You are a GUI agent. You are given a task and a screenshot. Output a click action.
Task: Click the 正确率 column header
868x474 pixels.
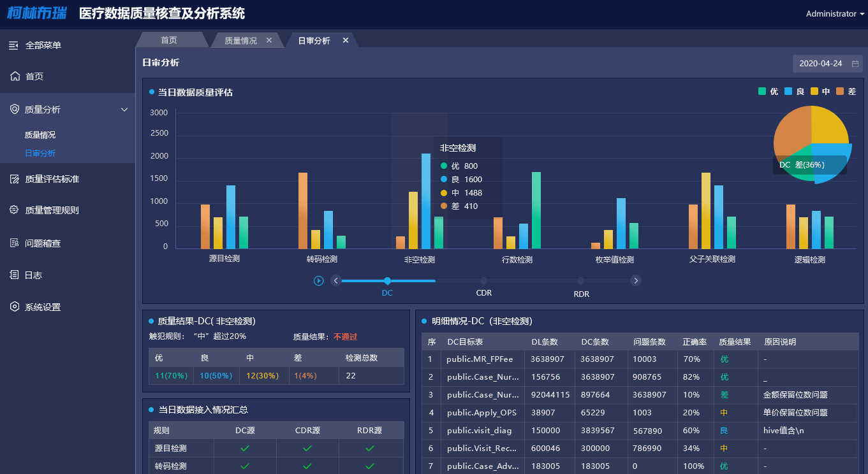[695, 342]
